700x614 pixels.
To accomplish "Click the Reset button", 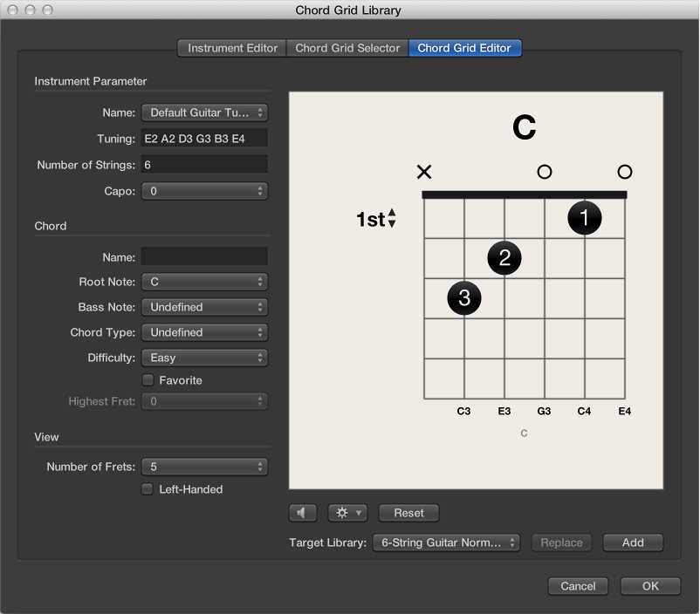I will [x=408, y=513].
